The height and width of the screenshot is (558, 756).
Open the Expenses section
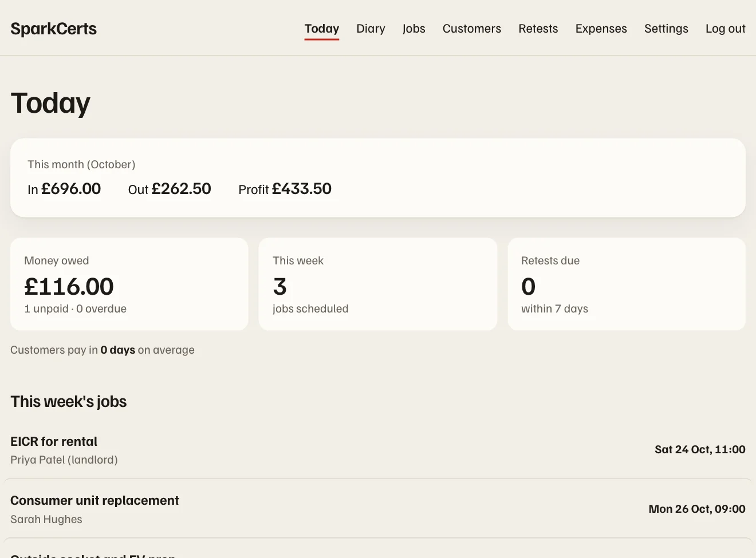[601, 29]
